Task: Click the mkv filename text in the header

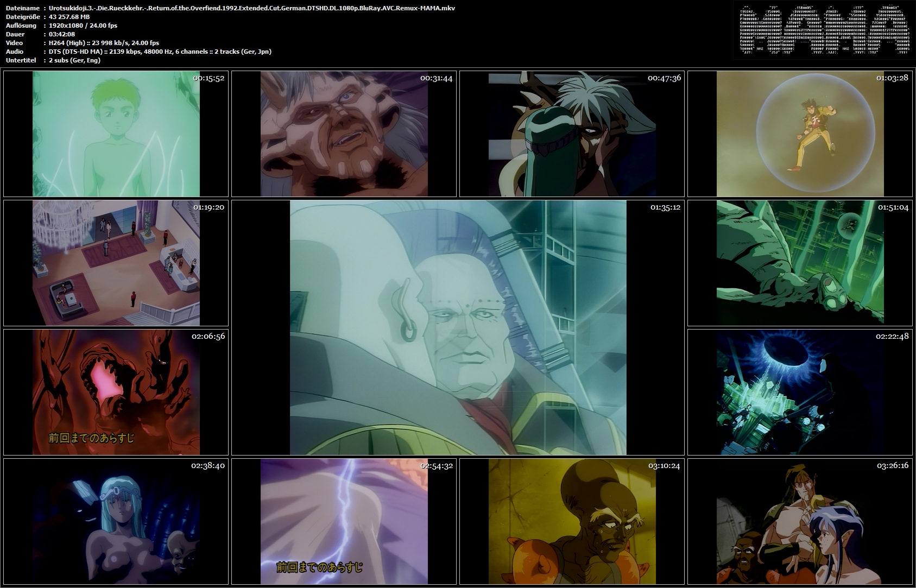Action: pos(252,8)
